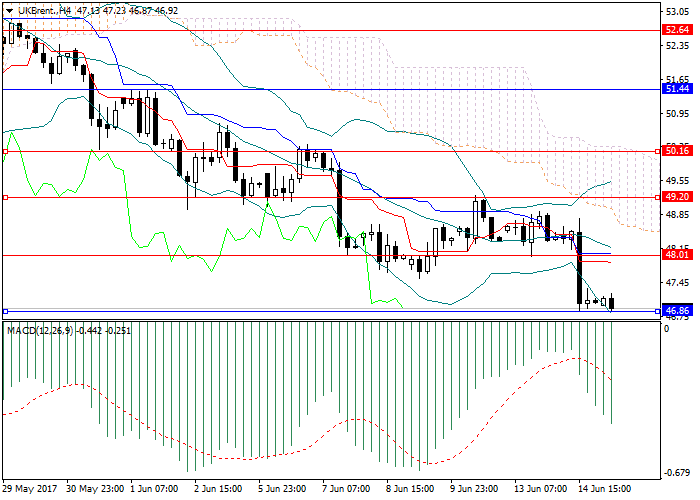Viewport: 700px width, 500px height.
Task: Click the 50.95 price scale value
Action: (x=677, y=113)
